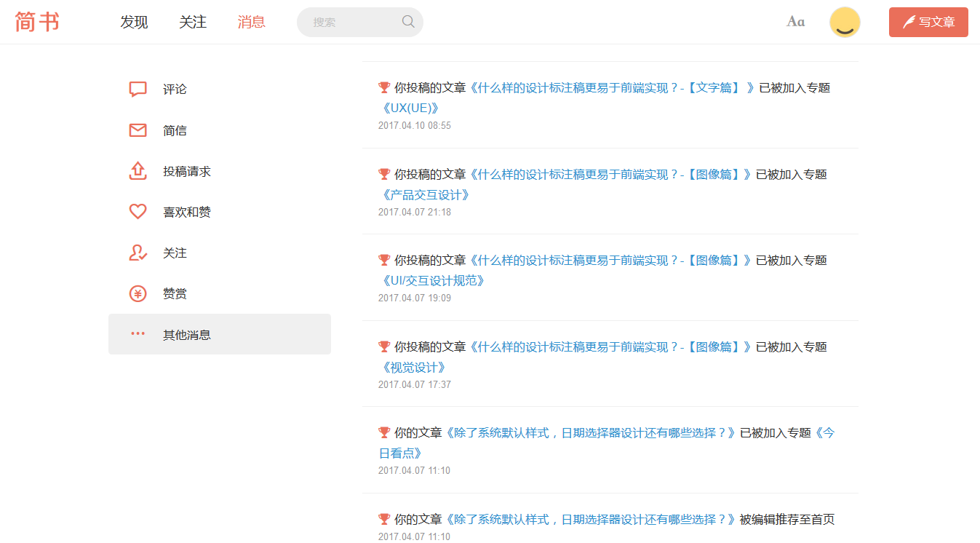Screen dimensions: 980x543
Task: Open 日期选择器 article link in 今日看点 message
Action: 591,432
